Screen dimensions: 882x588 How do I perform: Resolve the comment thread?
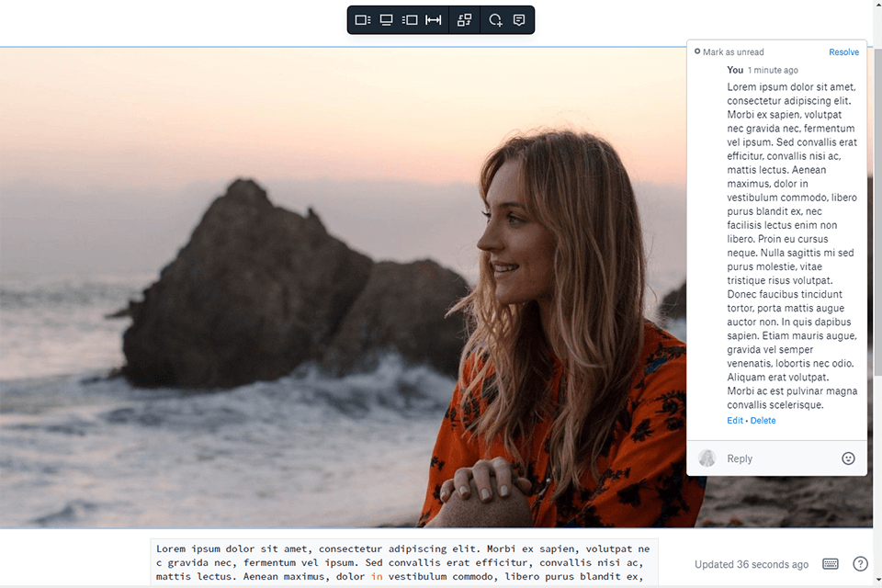pos(843,52)
